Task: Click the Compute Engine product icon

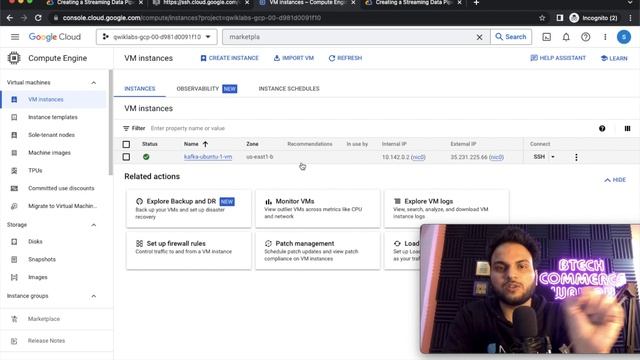Action: click(14, 58)
